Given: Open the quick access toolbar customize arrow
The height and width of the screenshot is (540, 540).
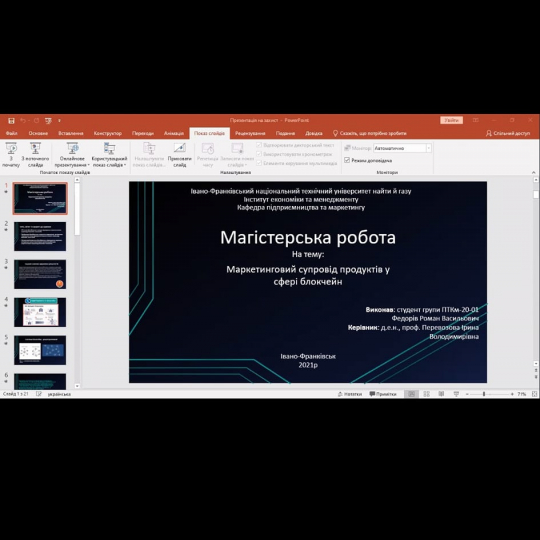Looking at the screenshot, I should click(x=59, y=121).
